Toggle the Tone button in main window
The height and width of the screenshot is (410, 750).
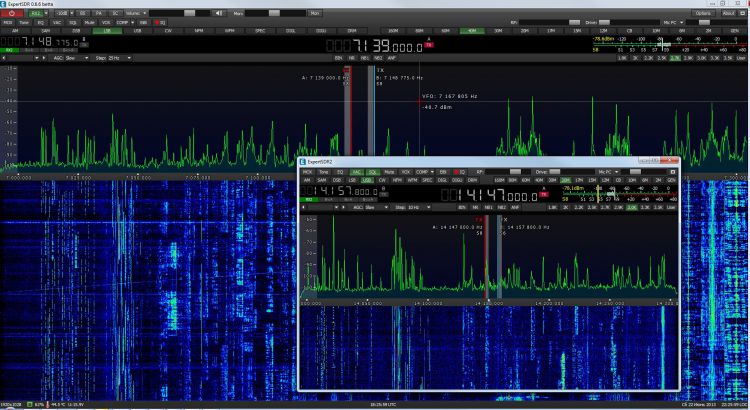[x=24, y=22]
